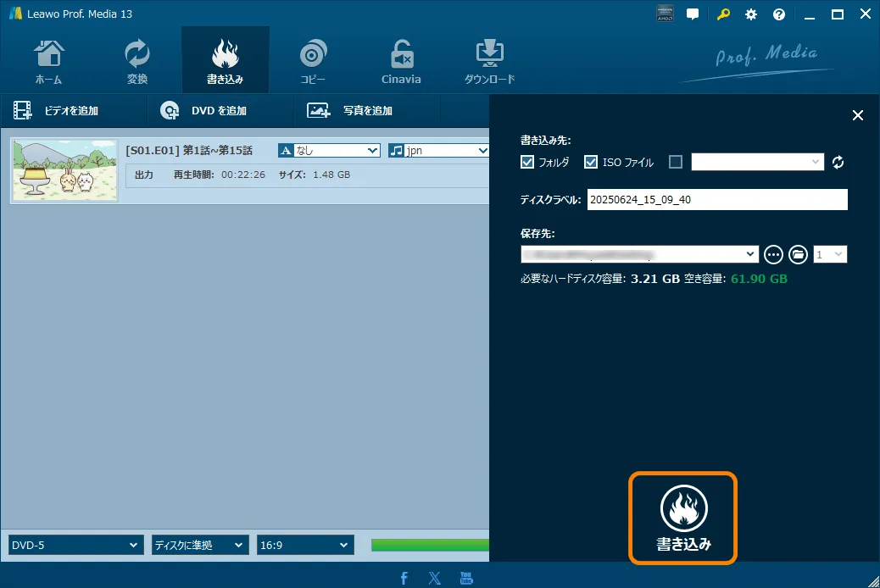Image resolution: width=880 pixels, height=588 pixels.
Task: Open the ディスクに準拠 quality dropdown
Action: pyautogui.click(x=200, y=545)
